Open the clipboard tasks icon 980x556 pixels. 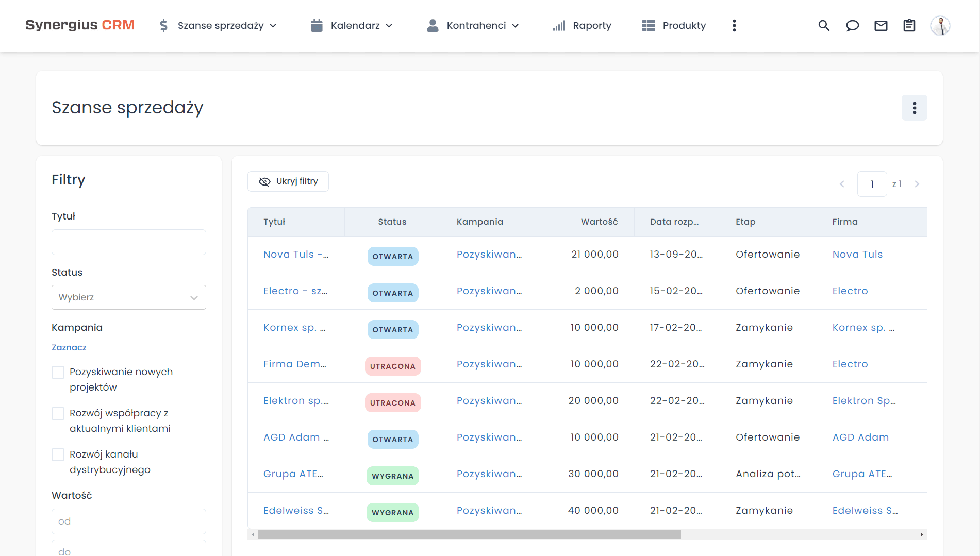pyautogui.click(x=909, y=25)
